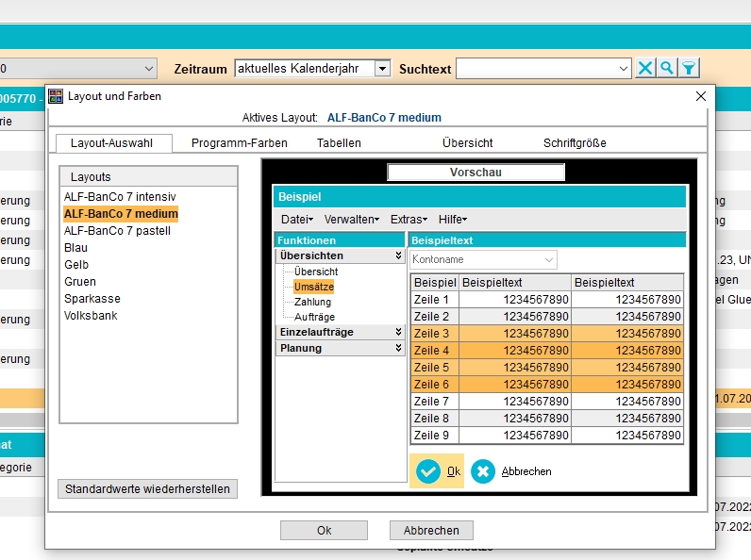The height and width of the screenshot is (560, 751).
Task: Click the preview Ok checkmark icon
Action: coord(427,471)
